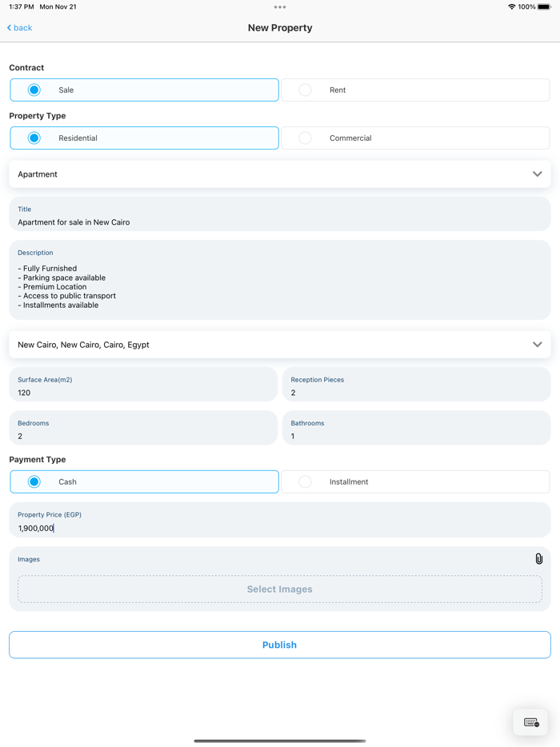Image resolution: width=560 pixels, height=747 pixels.
Task: Select Installment payment type
Action: 414,481
